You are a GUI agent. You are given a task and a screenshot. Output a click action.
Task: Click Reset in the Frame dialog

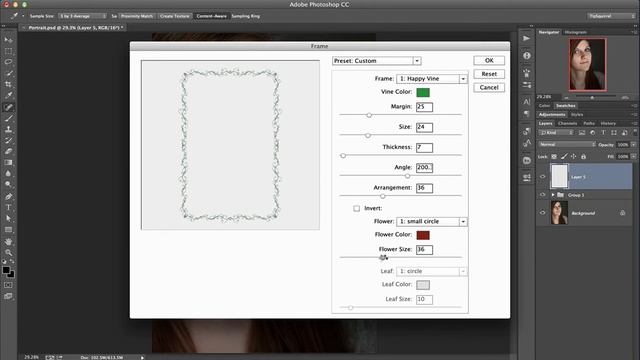click(x=489, y=74)
